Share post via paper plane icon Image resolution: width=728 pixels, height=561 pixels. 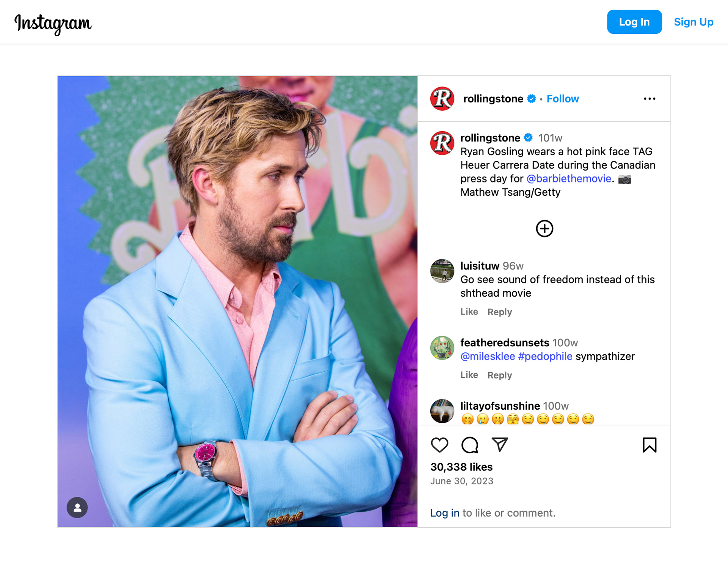[499, 445]
